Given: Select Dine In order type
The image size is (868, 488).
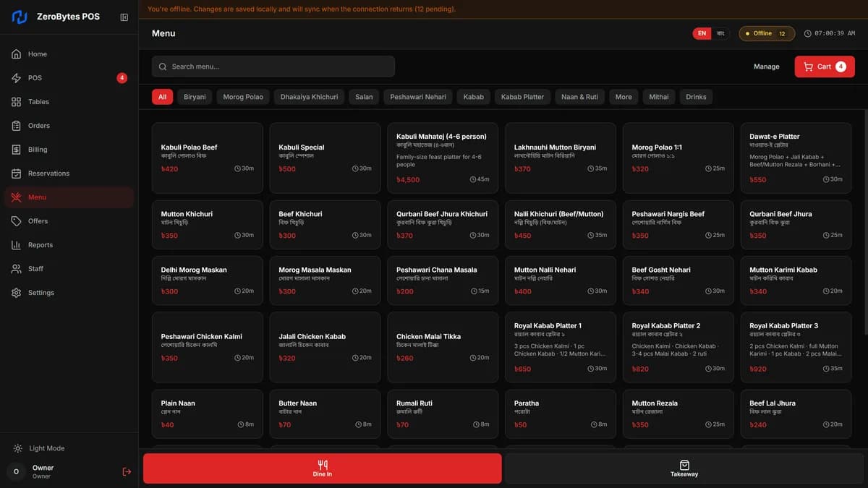Looking at the screenshot, I should pyautogui.click(x=323, y=468).
